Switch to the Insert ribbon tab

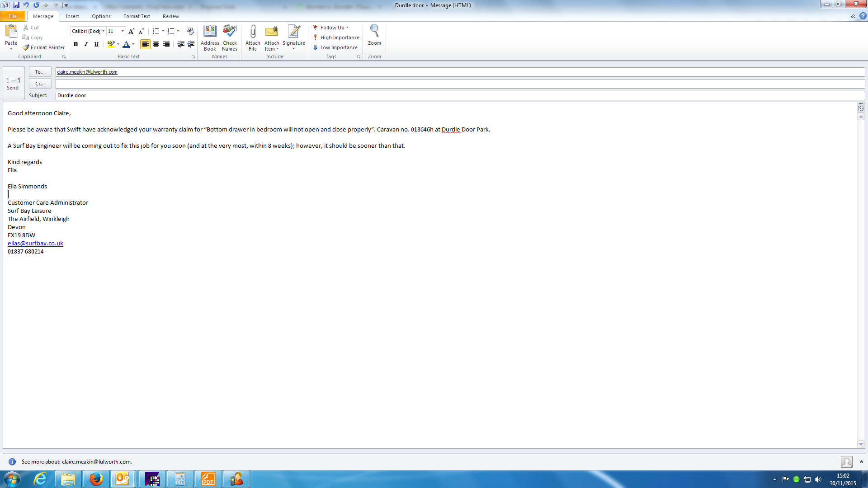pos(72,16)
